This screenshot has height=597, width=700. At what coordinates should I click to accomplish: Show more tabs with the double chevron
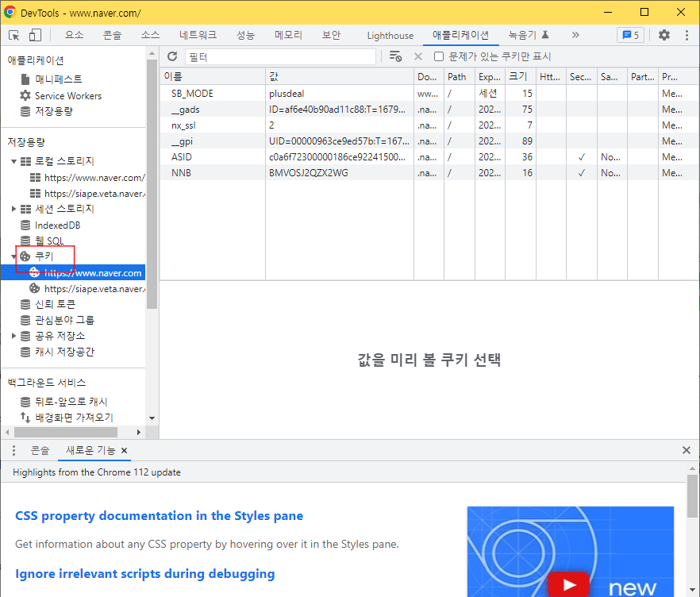point(575,35)
